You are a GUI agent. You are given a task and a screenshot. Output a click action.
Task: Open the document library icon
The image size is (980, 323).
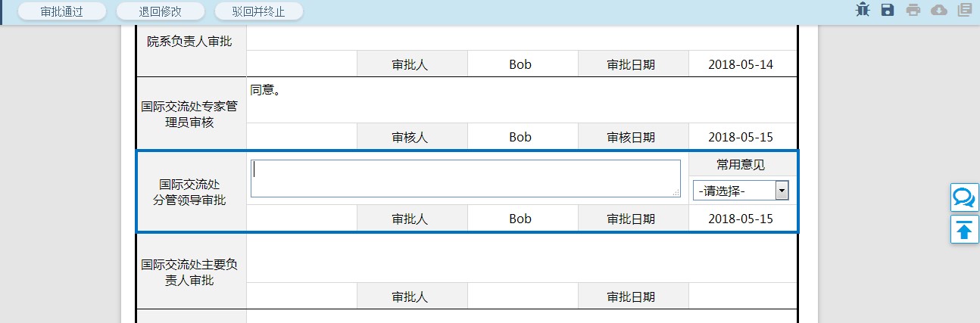coord(964,10)
